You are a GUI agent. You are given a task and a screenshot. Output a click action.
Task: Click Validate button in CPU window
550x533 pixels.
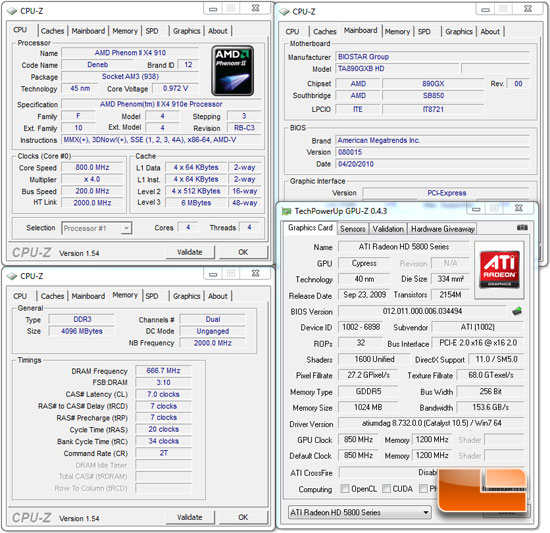189,252
